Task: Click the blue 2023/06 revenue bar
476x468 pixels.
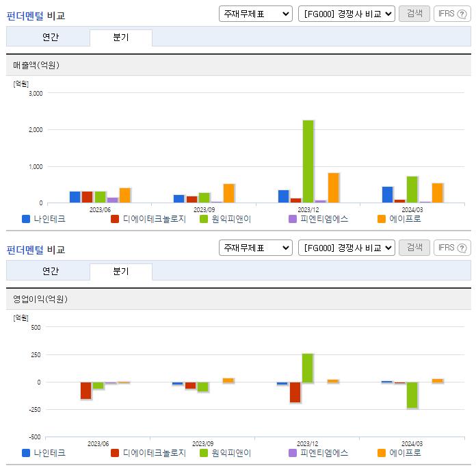Action: 75,197
